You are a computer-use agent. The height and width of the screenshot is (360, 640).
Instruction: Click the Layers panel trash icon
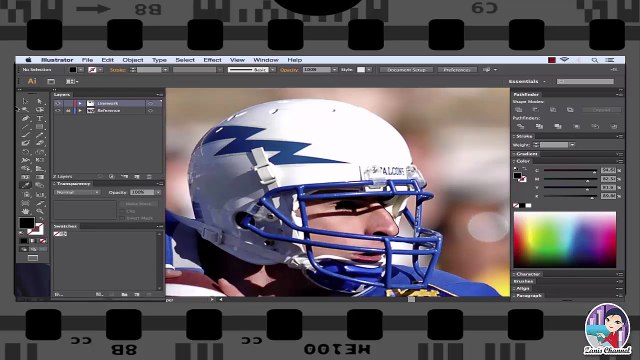pyautogui.click(x=149, y=176)
